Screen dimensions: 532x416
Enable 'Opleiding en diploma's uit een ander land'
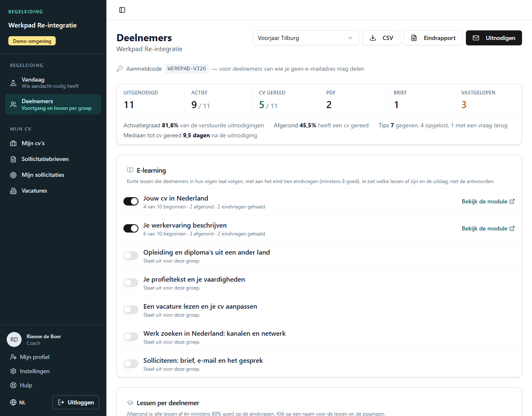pos(131,255)
